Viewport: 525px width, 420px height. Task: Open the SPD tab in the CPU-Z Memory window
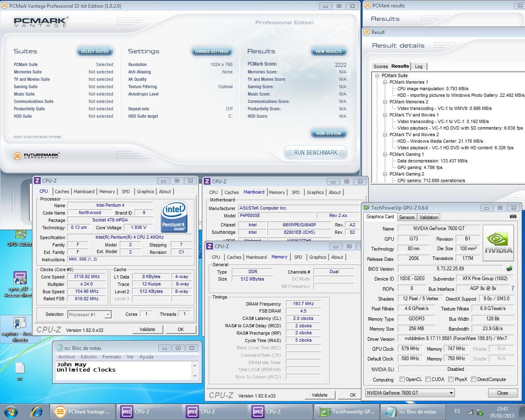[298, 257]
